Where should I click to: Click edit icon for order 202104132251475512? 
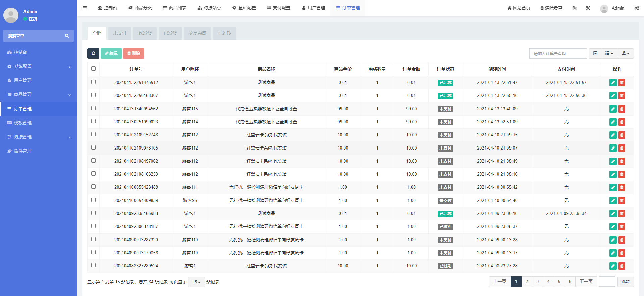point(613,83)
